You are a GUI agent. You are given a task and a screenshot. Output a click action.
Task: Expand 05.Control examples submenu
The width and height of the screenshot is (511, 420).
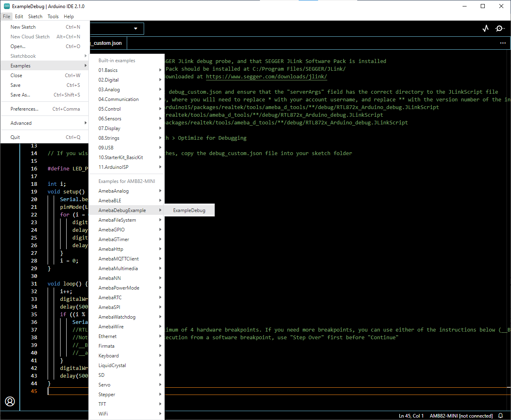point(127,109)
